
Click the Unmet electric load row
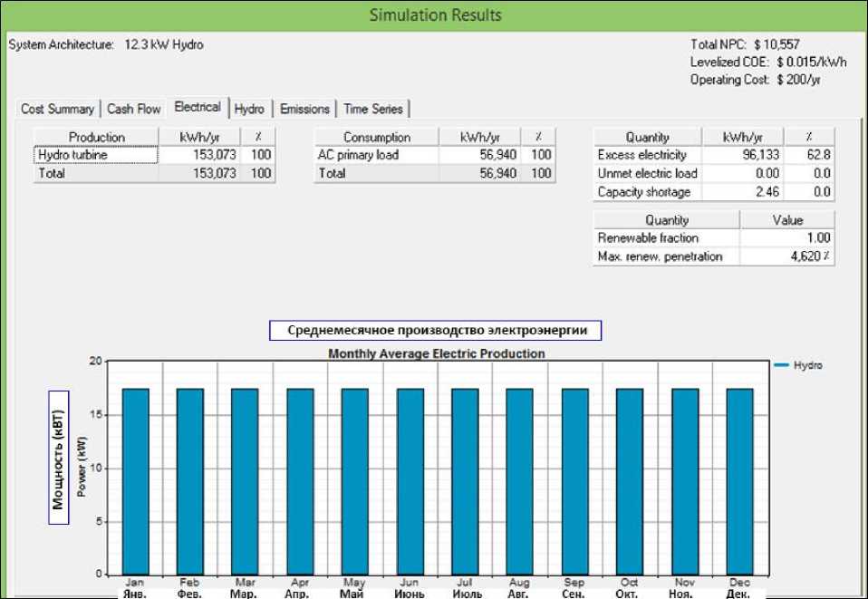[x=647, y=173]
